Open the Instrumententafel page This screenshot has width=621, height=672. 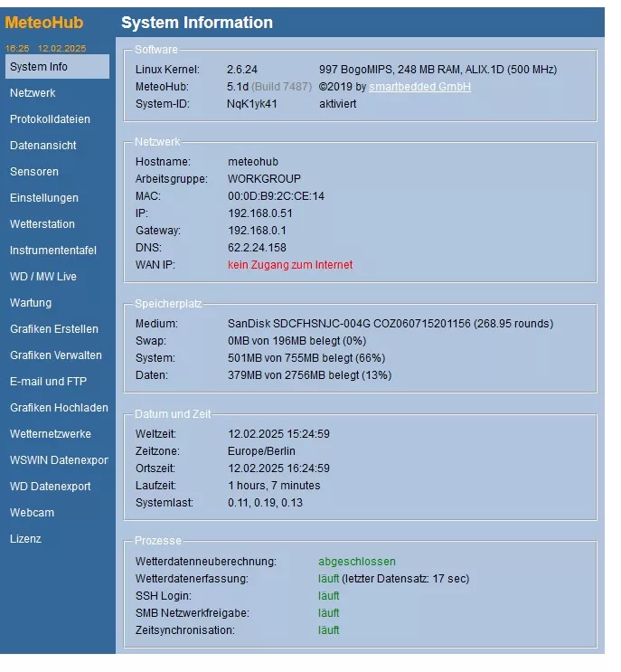click(53, 251)
